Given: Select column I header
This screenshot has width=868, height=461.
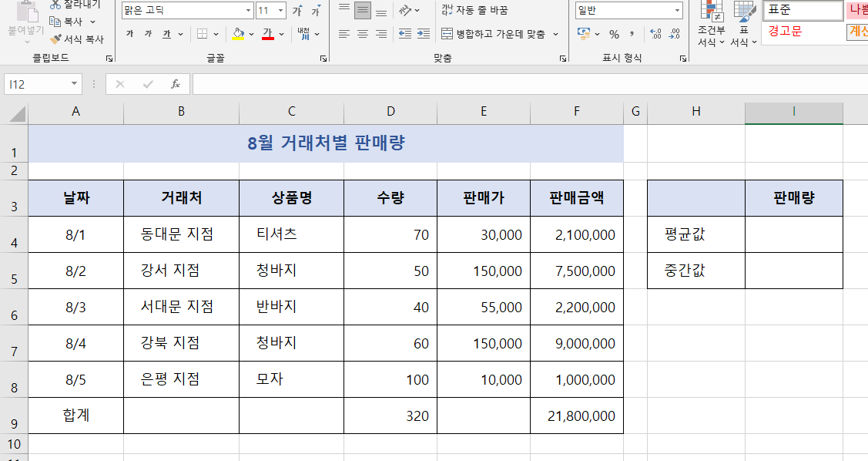Looking at the screenshot, I should 794,111.
